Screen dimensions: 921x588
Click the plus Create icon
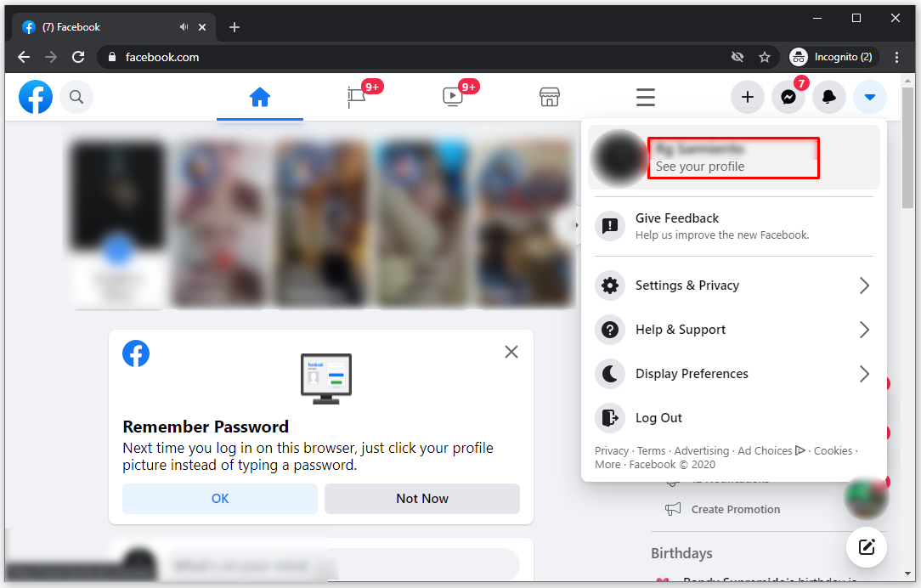click(x=747, y=98)
